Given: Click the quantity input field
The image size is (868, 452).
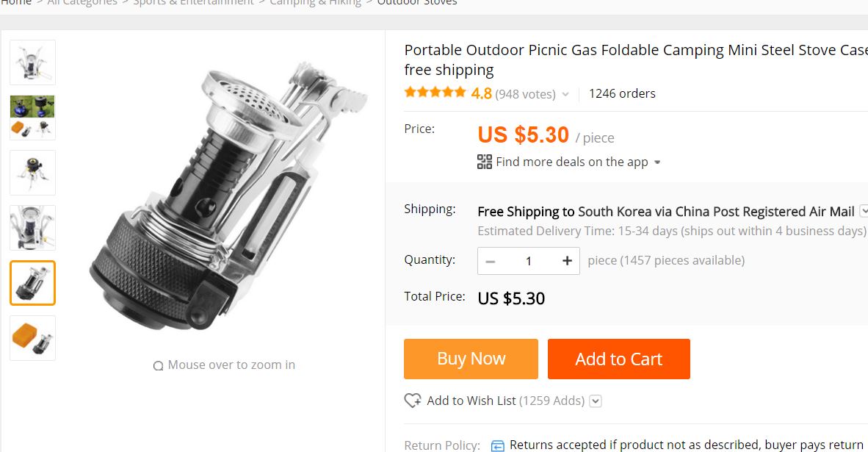Looking at the screenshot, I should coord(528,261).
